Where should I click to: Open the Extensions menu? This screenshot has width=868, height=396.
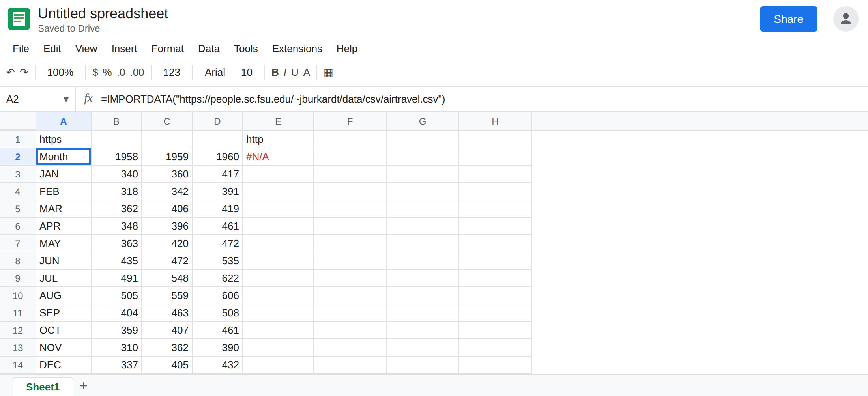(x=297, y=49)
